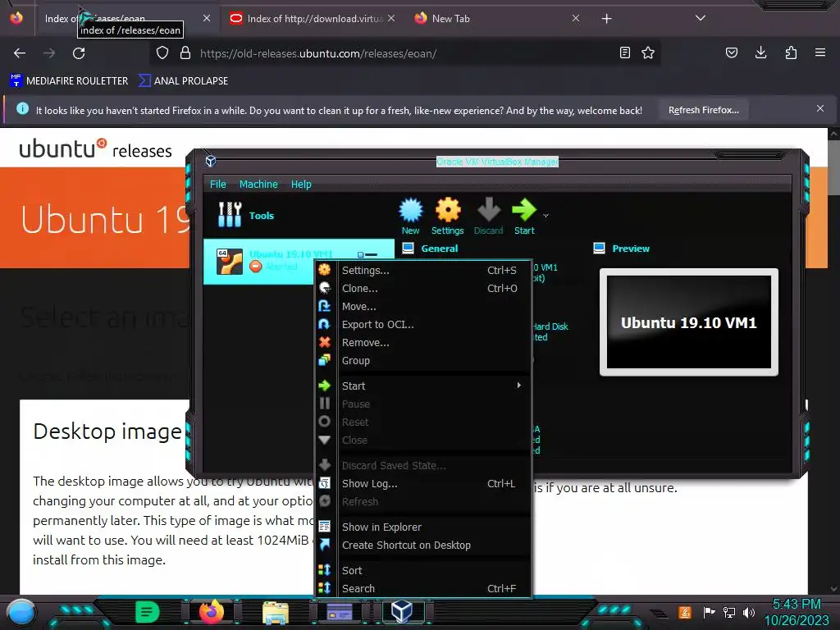Switch to the New Tab tab
Screen dimensions: 840x630
pos(496,19)
